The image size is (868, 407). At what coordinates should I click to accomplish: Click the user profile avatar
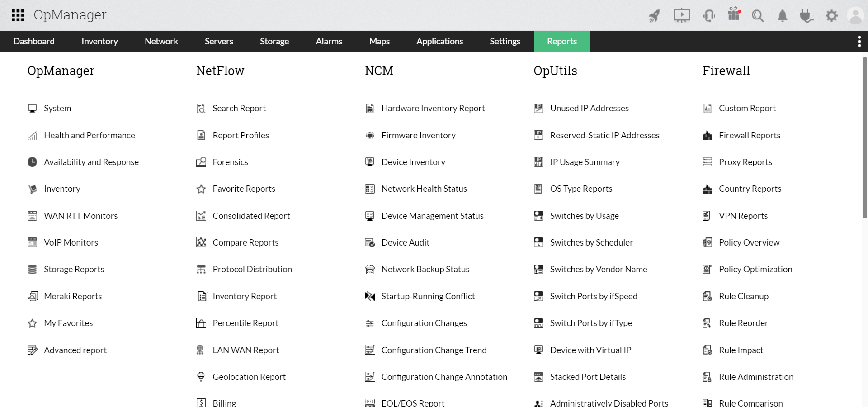point(856,16)
